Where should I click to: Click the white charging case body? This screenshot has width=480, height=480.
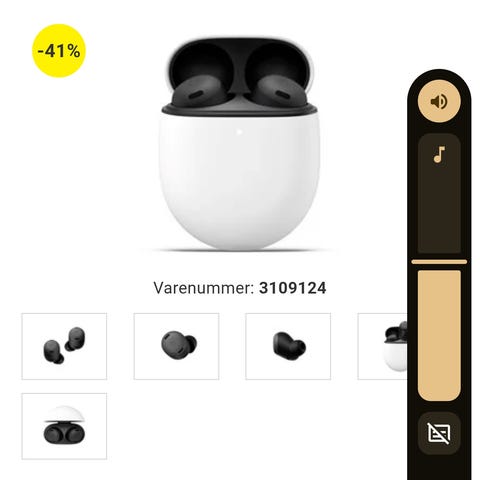[239, 182]
